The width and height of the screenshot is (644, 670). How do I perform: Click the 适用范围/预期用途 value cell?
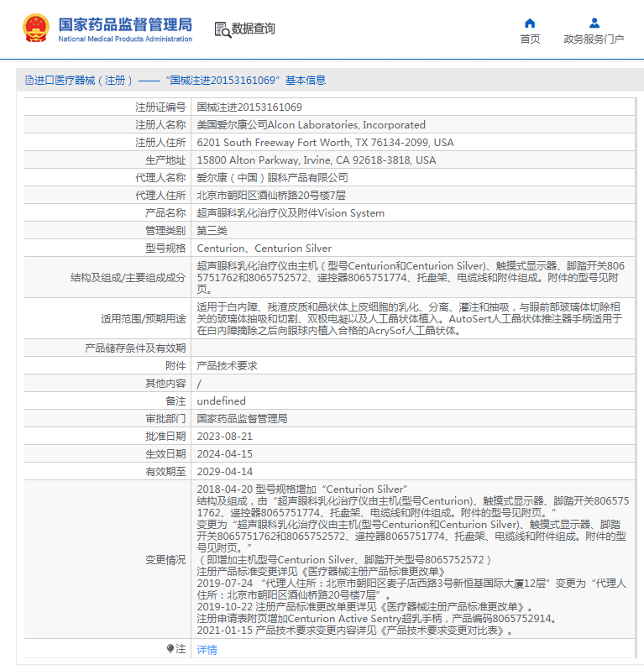click(413, 319)
